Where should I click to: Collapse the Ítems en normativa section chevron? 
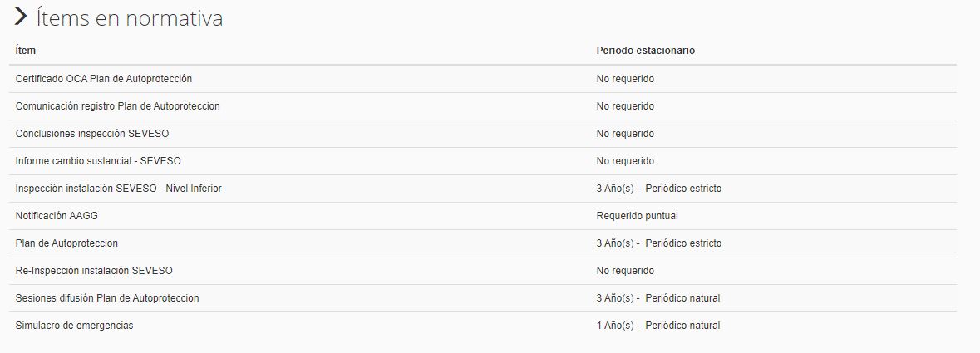point(21,17)
